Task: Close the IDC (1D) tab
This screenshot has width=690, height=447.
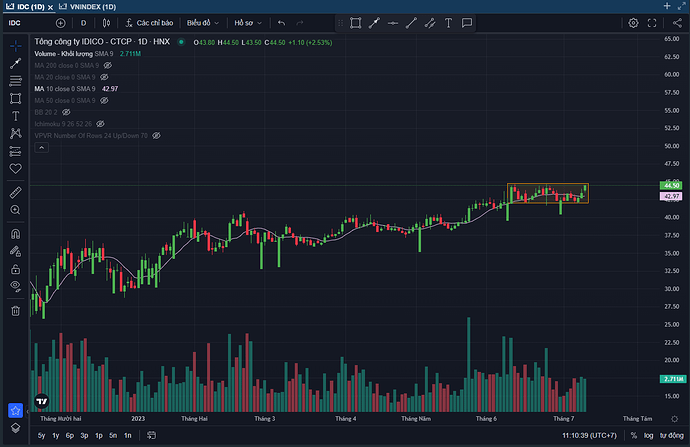Action: (48, 6)
